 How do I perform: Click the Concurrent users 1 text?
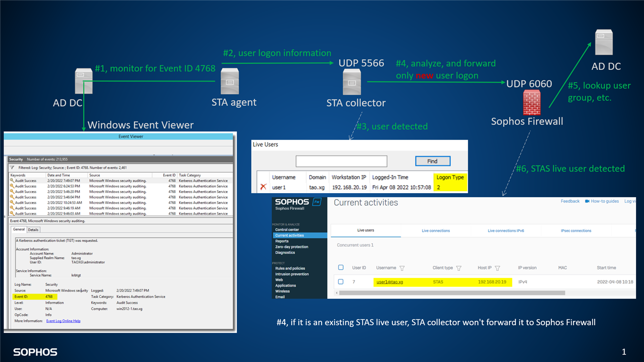[x=355, y=245]
